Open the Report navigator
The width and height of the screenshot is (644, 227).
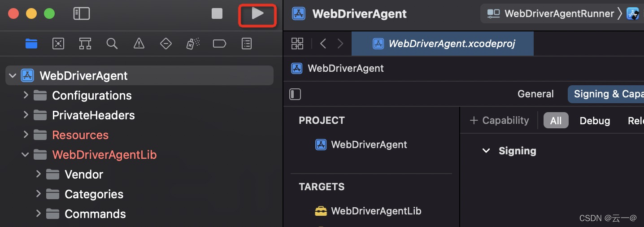(247, 44)
